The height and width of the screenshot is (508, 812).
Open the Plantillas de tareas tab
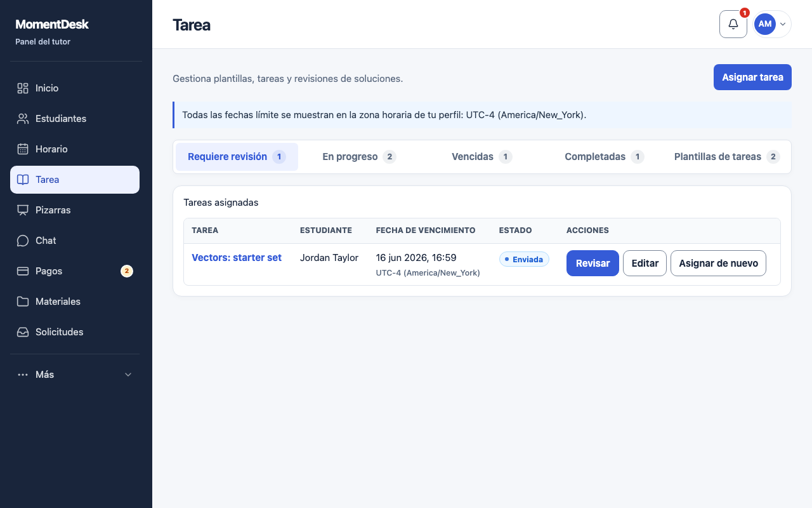pyautogui.click(x=727, y=157)
